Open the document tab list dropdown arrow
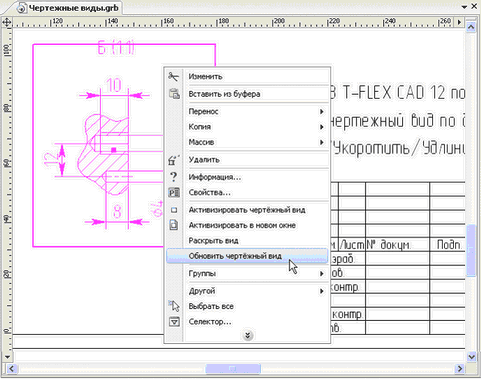The image size is (482, 379). tap(464, 7)
